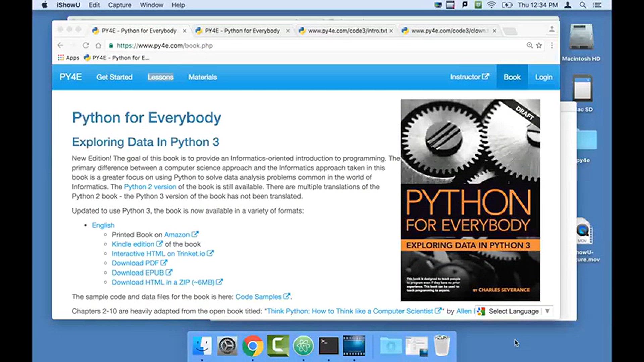Open Get Started nav link

point(114,77)
